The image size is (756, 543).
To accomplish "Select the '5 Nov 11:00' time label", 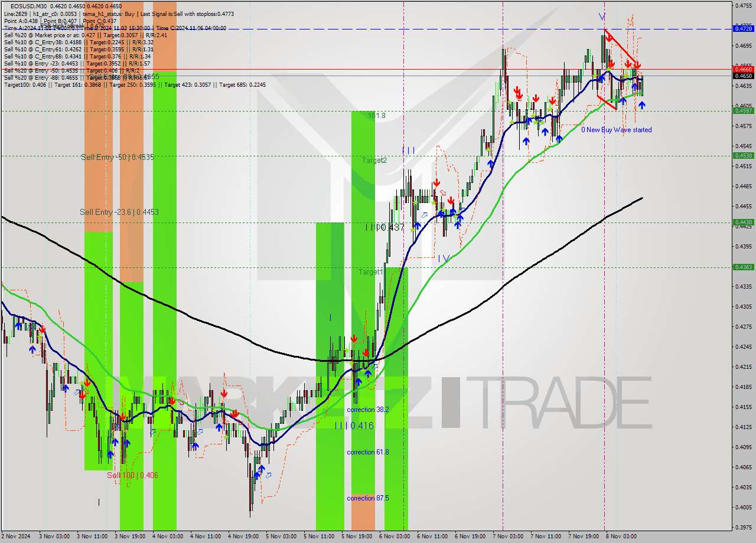I will 319,537.
